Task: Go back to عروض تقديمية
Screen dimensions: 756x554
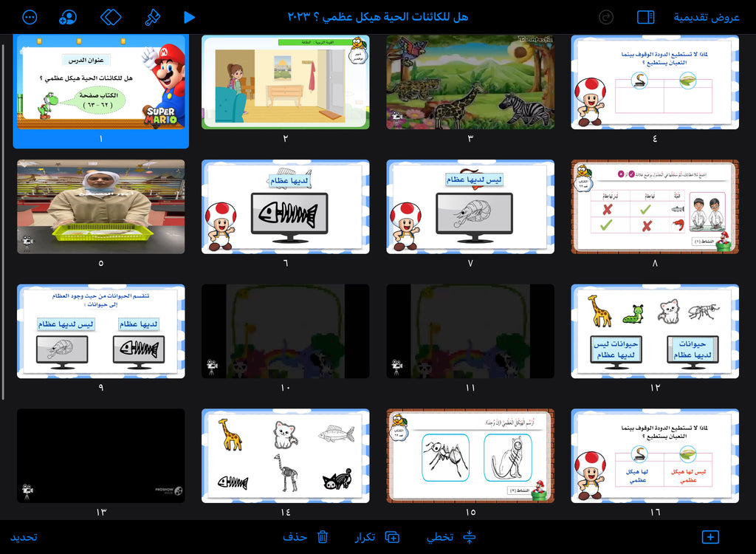Action: tap(707, 18)
